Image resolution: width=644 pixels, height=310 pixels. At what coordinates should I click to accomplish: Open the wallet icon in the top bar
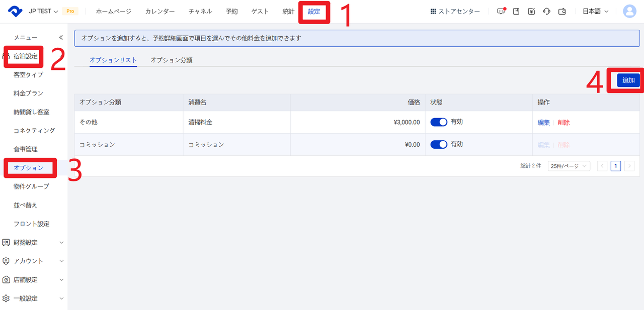562,12
